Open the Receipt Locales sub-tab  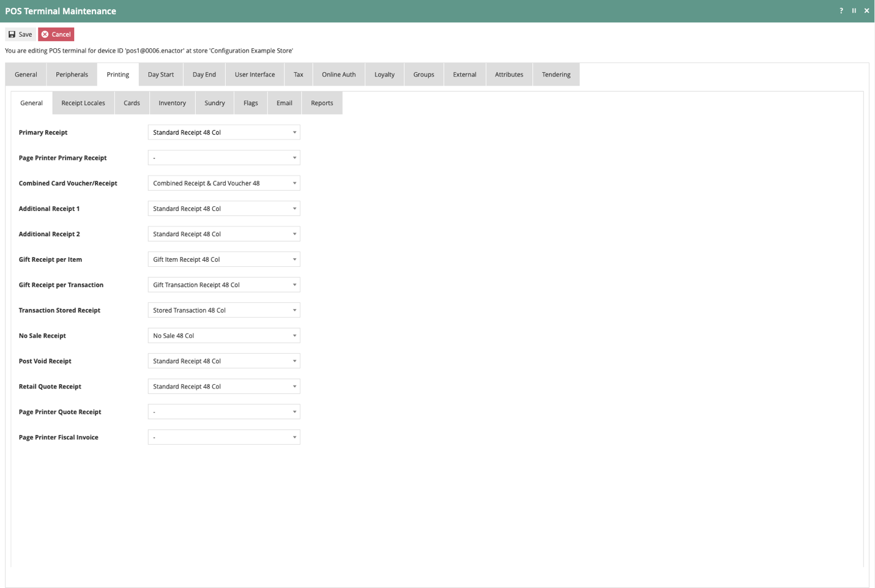click(83, 103)
